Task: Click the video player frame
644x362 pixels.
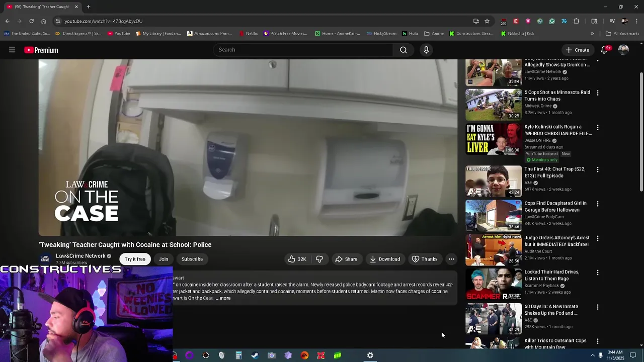Action: [x=248, y=148]
